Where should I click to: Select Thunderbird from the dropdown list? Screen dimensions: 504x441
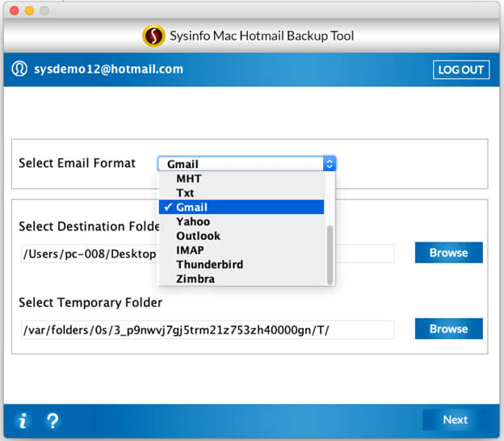[x=241, y=264]
